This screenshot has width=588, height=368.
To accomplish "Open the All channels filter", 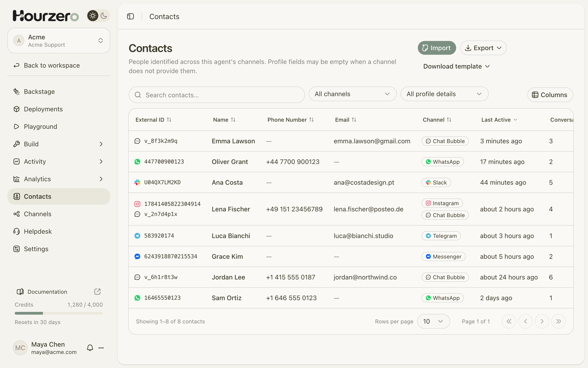I will click(x=353, y=94).
